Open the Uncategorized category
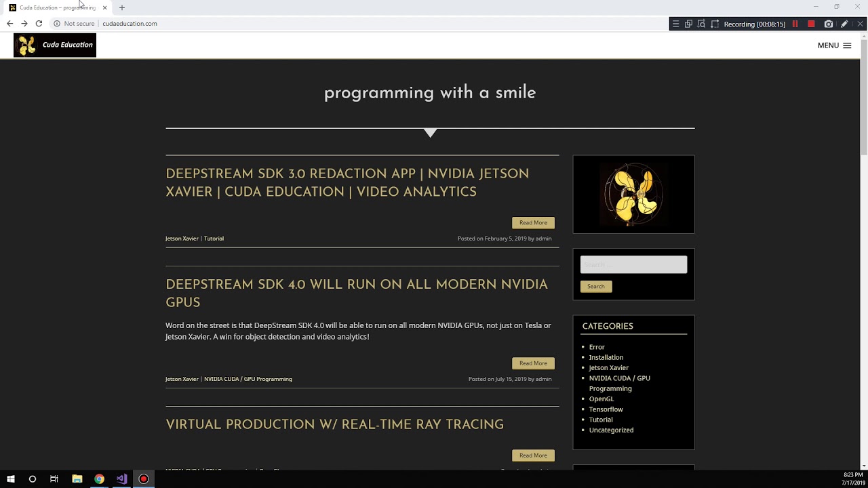Screen dimensions: 868x488 [x=612, y=430]
